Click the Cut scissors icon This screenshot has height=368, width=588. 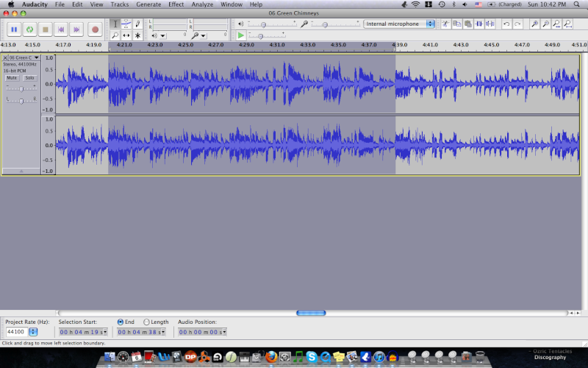(x=445, y=24)
